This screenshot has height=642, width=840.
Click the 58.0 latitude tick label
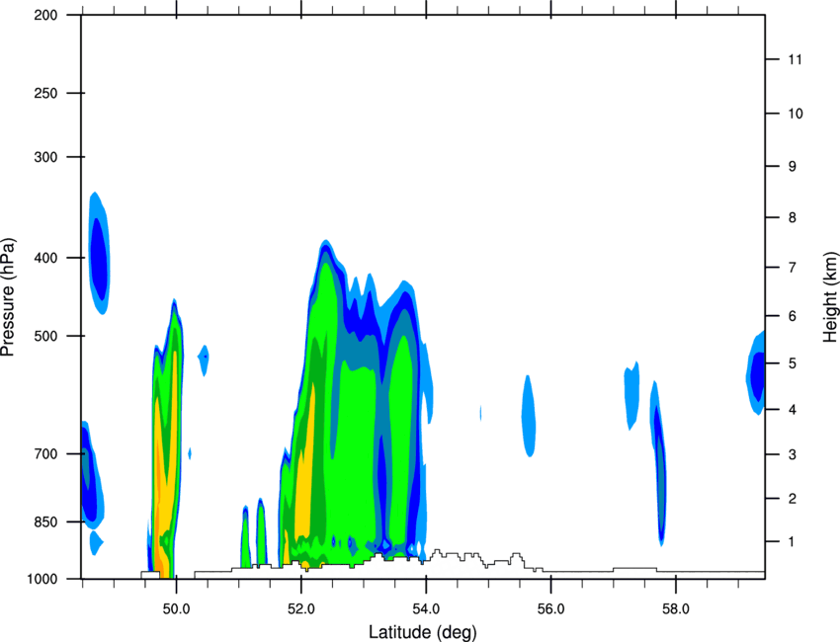(676, 609)
